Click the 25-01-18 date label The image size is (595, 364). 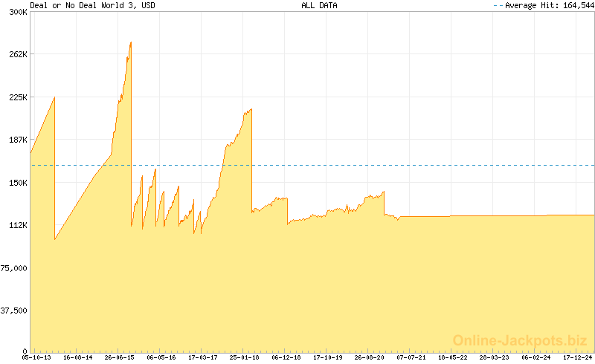coord(244,357)
